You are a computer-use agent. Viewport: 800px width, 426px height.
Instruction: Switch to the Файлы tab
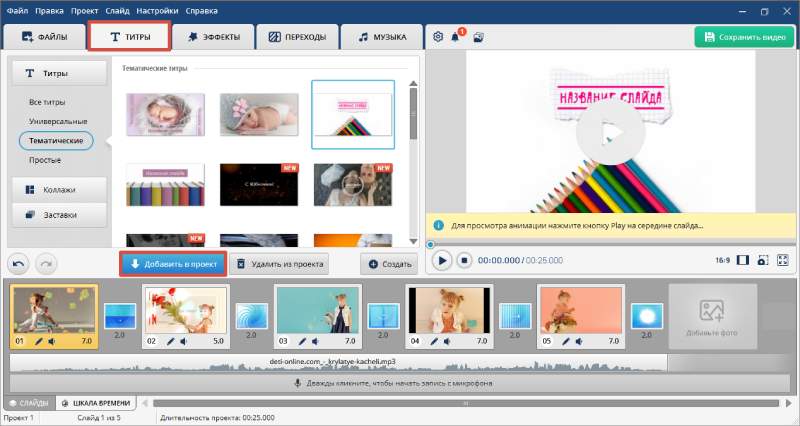[x=44, y=37]
